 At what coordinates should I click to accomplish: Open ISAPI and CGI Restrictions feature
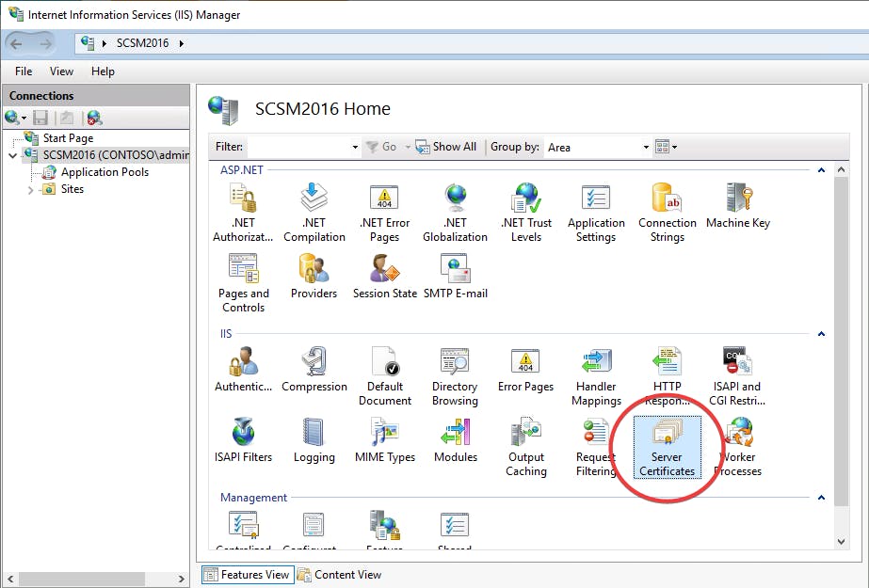737,376
